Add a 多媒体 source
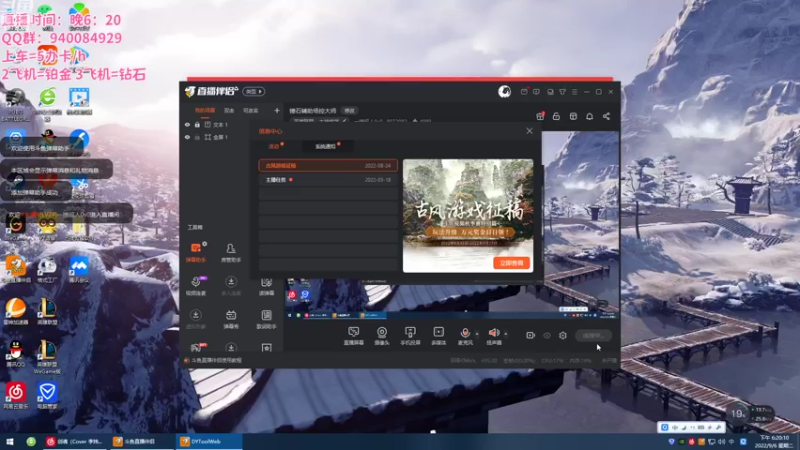The width and height of the screenshot is (800, 450). [439, 336]
